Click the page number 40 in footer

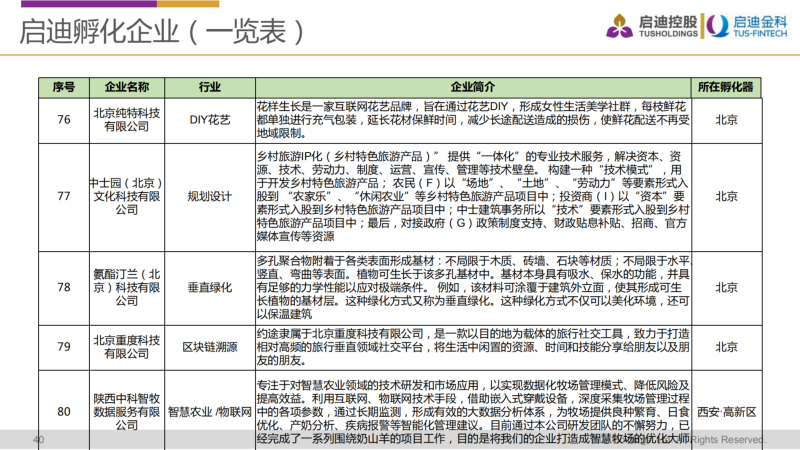click(38, 440)
